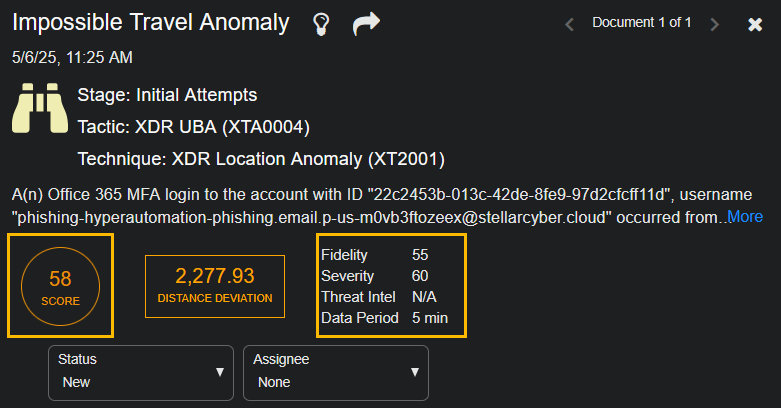Click the Data Period row

tap(391, 318)
